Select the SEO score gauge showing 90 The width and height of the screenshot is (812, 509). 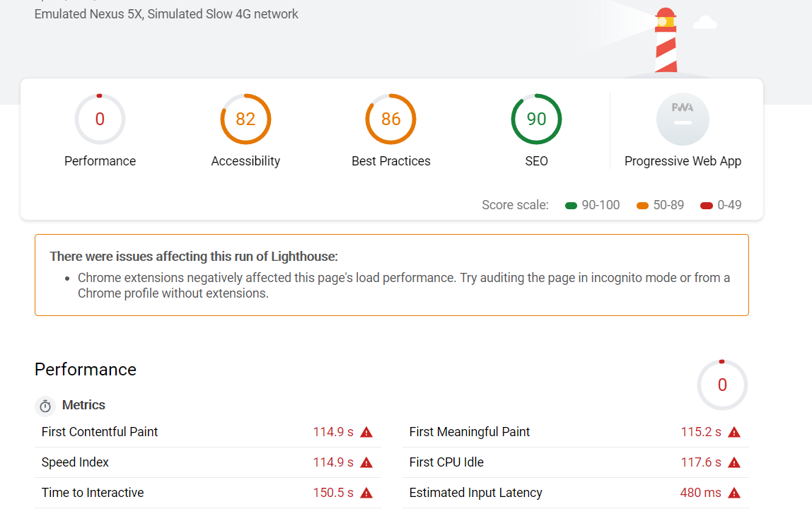pos(536,119)
